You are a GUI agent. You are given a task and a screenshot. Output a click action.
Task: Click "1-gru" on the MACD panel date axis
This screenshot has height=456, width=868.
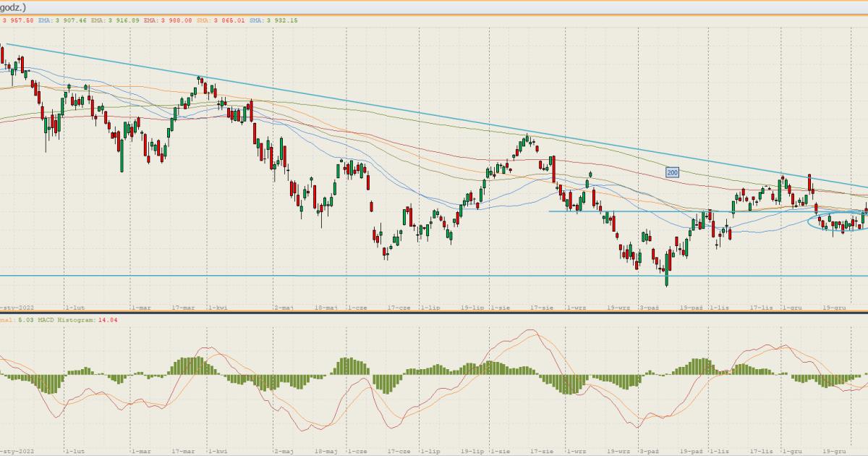coord(792,449)
